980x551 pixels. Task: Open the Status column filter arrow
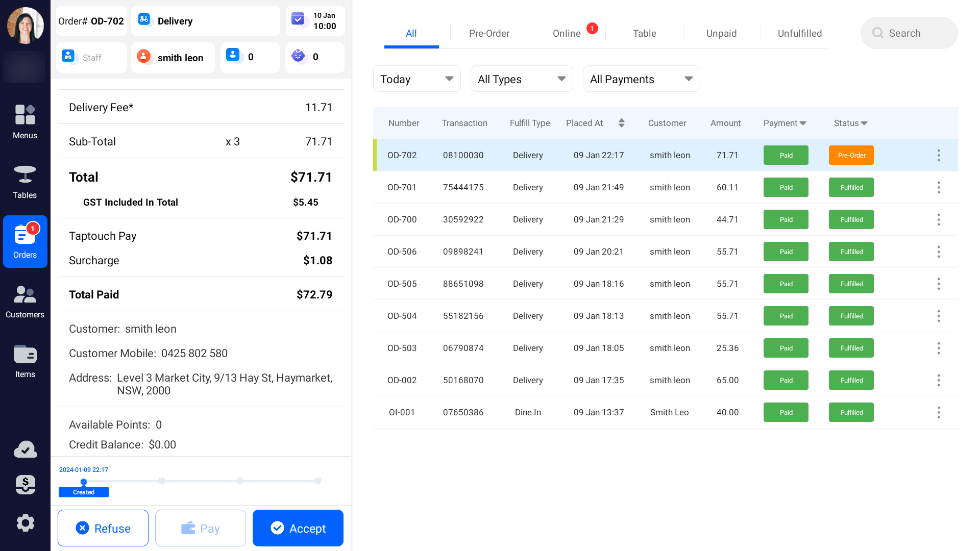click(864, 123)
